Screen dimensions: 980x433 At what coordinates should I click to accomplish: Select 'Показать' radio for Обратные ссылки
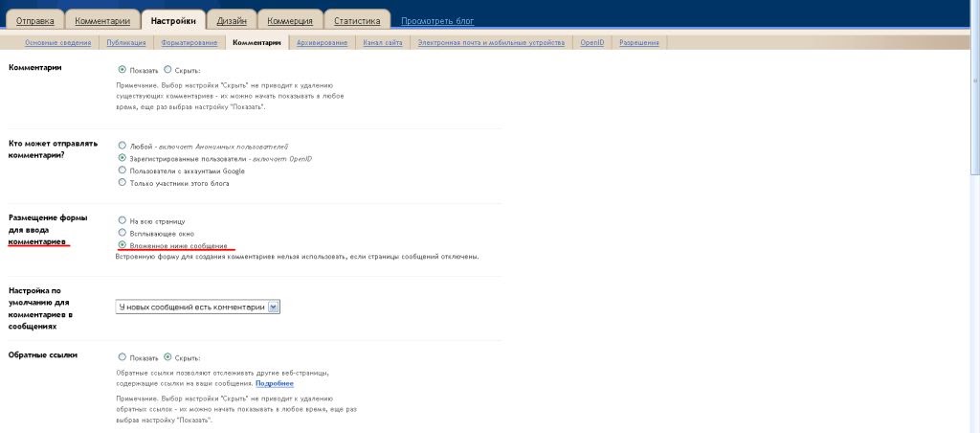(122, 357)
